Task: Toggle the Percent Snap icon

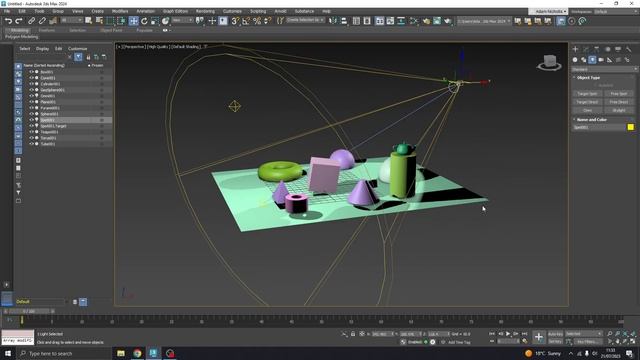Action: [x=257, y=21]
